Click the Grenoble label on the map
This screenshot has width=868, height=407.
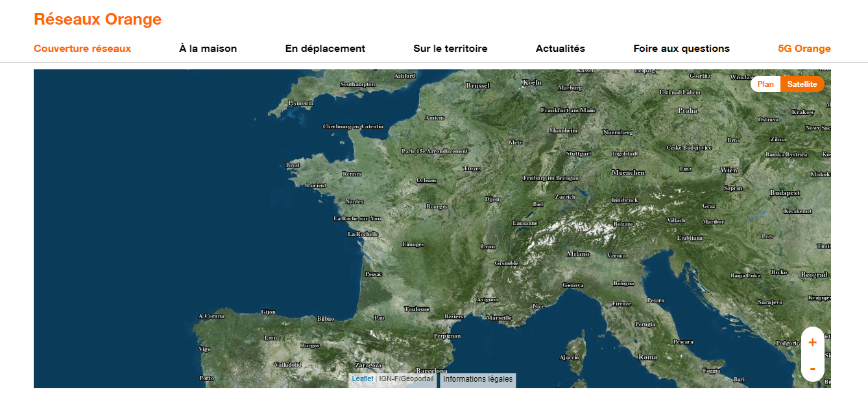click(507, 263)
